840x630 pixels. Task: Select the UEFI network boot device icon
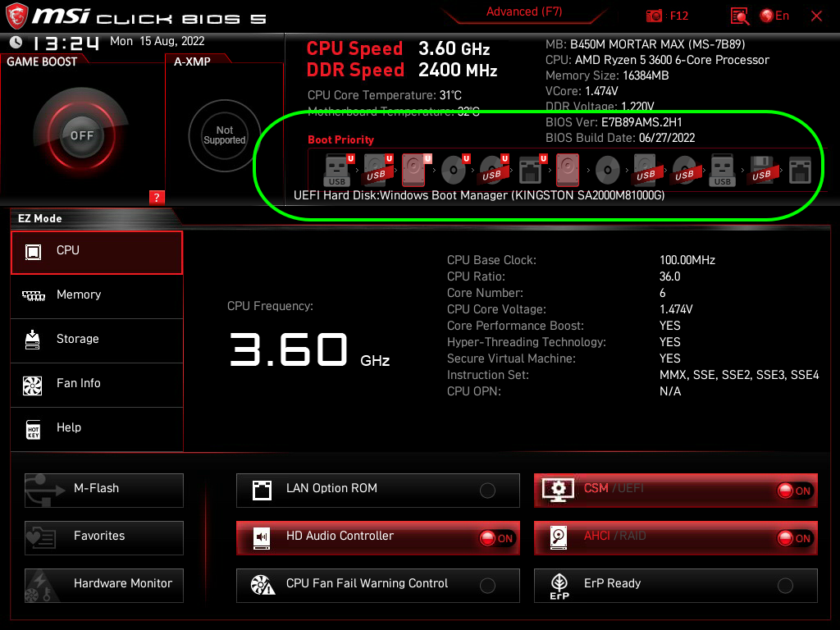(531, 171)
